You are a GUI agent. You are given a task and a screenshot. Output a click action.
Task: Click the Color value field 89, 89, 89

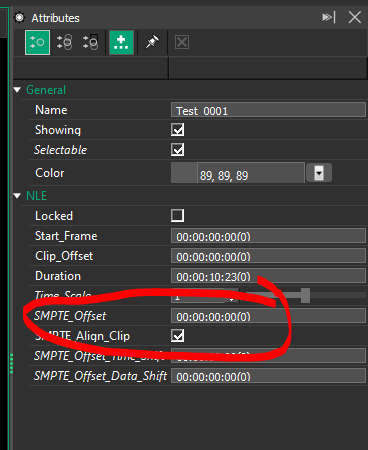(x=251, y=173)
